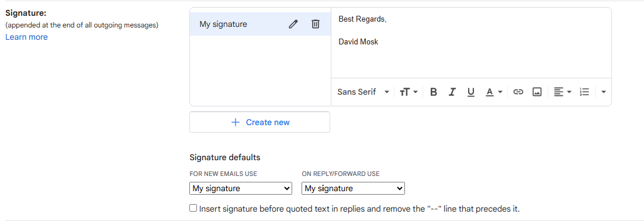
Task: Apply numbered list to signature text
Action: (584, 92)
